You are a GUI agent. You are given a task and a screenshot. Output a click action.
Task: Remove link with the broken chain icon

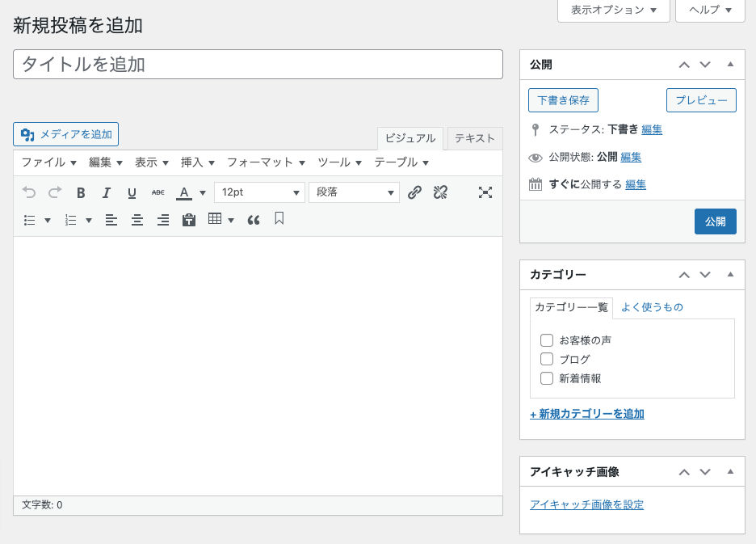click(x=440, y=192)
